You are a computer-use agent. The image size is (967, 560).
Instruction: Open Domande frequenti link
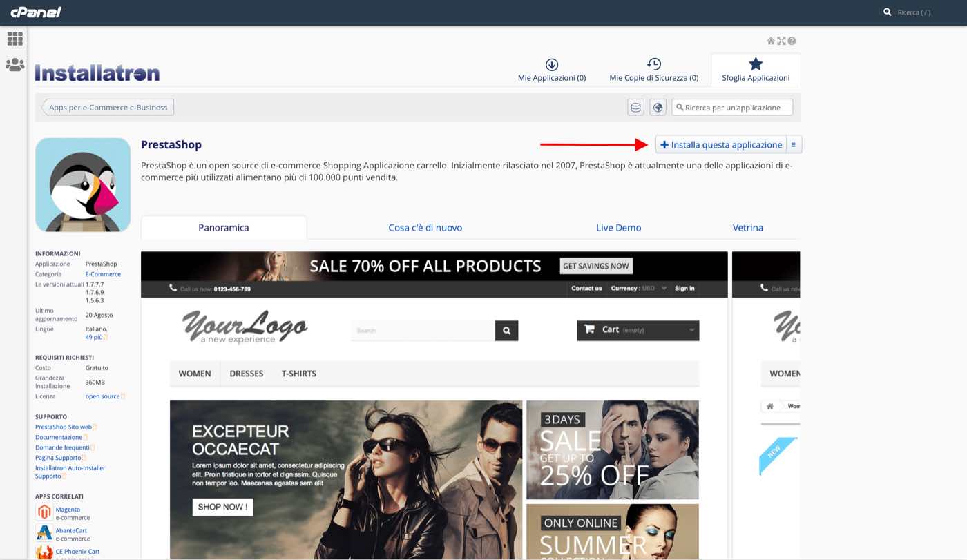coord(62,447)
